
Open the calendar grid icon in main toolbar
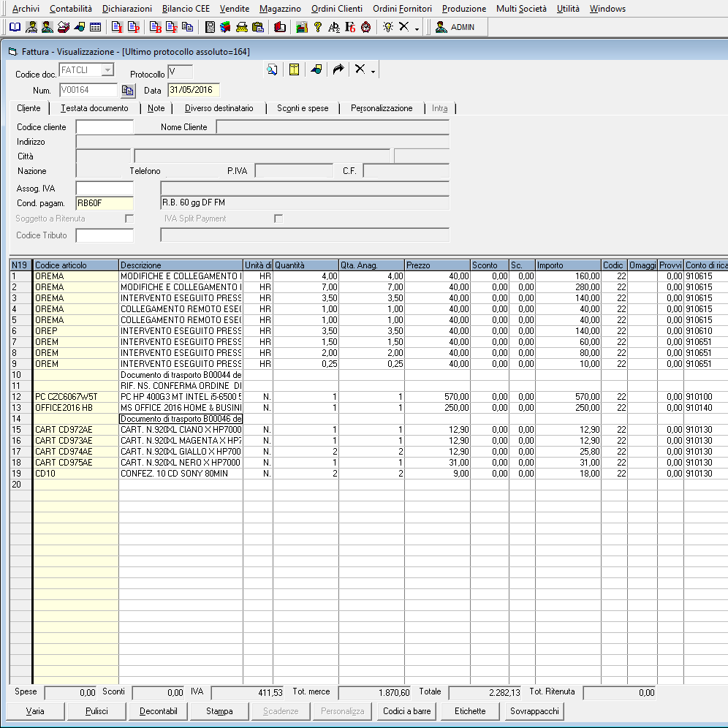click(x=95, y=27)
